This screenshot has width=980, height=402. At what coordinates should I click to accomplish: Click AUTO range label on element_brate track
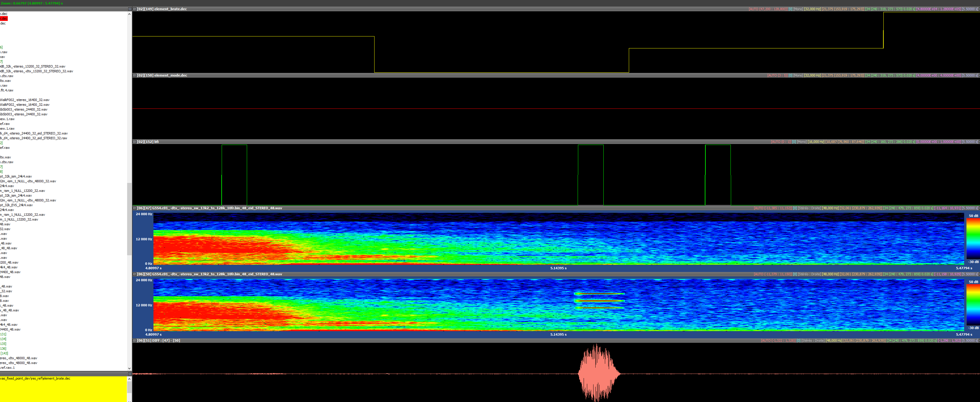point(768,9)
